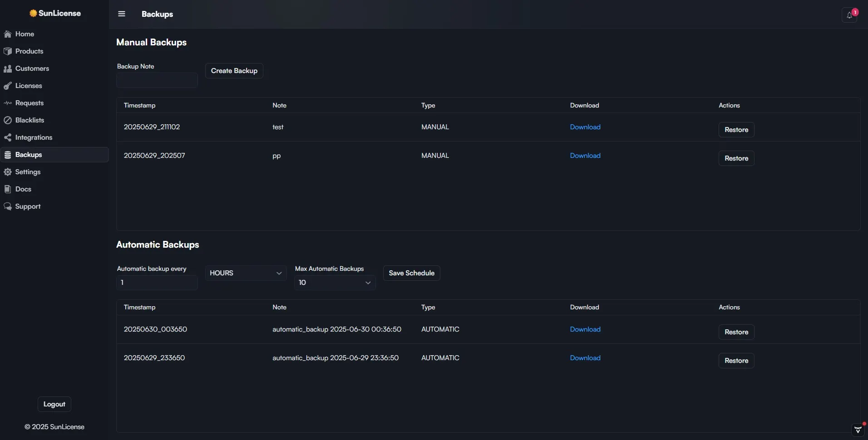Click the Licenses key icon
This screenshot has width=868, height=440.
click(8, 86)
